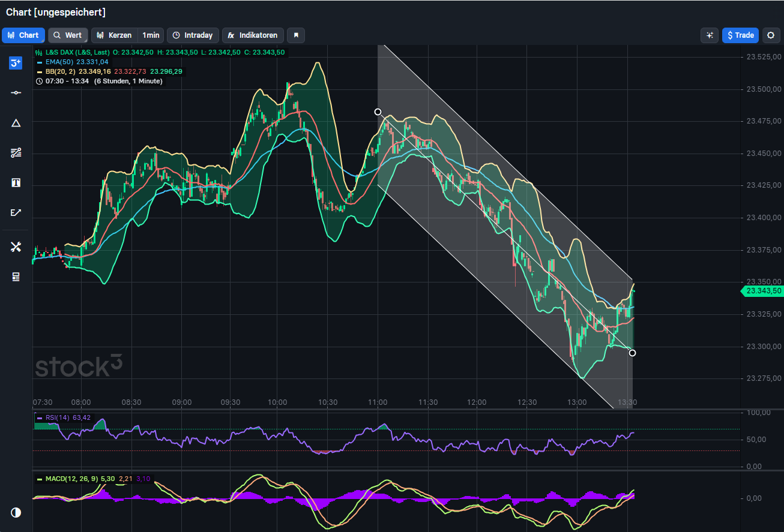Screen dimensions: 784x532
Task: Click the candlestick icon before L&S DAX
Action: [x=40, y=52]
